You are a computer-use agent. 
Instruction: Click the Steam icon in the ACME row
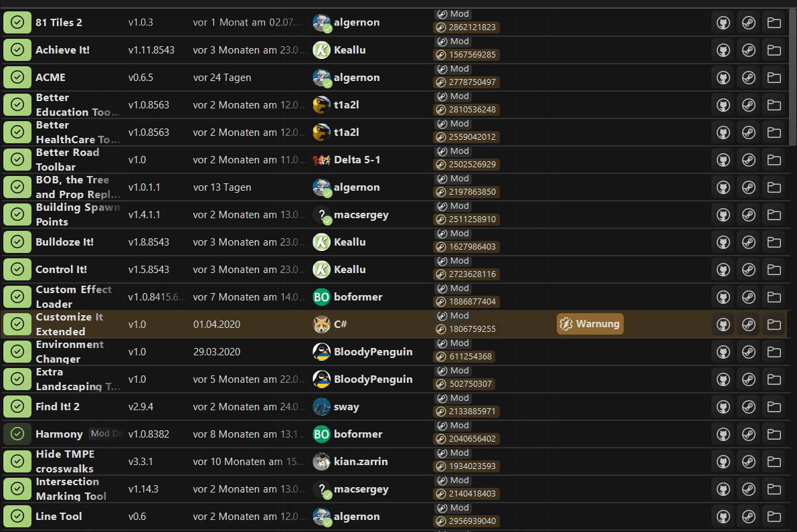pos(749,77)
